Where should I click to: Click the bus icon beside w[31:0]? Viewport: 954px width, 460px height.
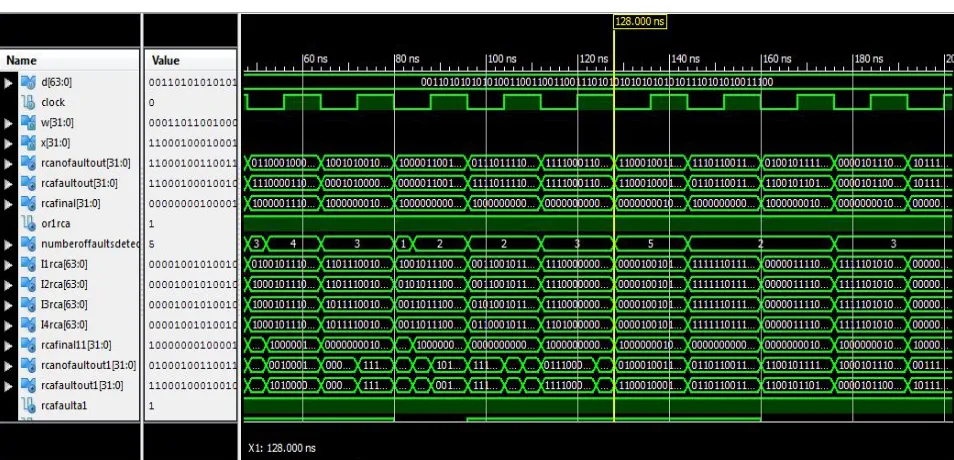pyautogui.click(x=28, y=122)
